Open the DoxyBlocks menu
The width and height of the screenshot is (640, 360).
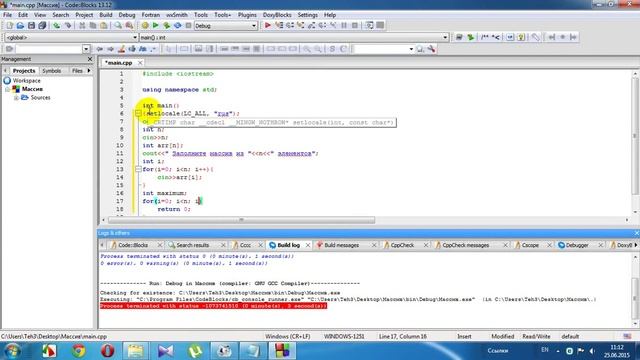277,15
